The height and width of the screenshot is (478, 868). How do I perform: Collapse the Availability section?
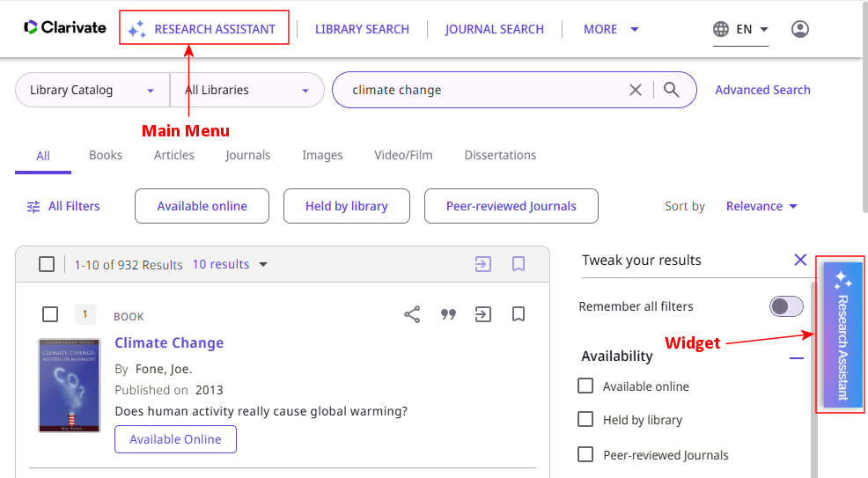click(796, 358)
